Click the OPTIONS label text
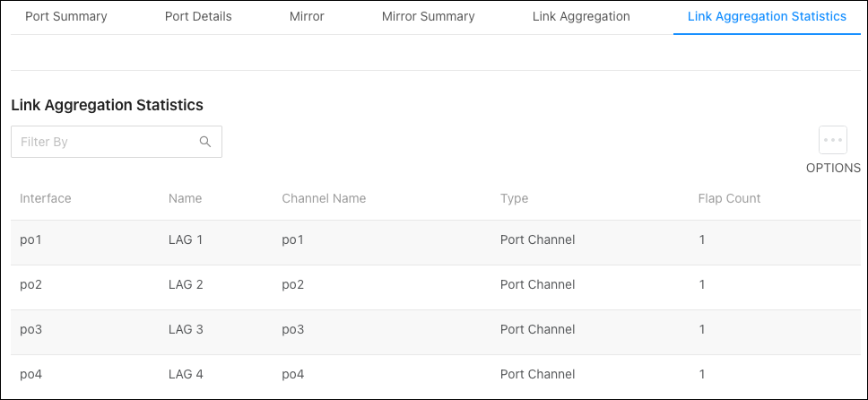 tap(833, 168)
